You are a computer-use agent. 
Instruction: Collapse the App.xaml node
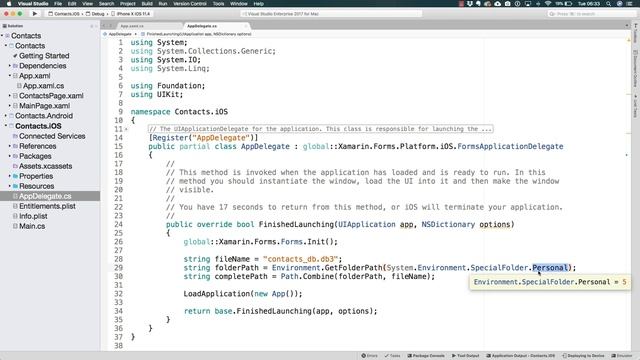10,76
